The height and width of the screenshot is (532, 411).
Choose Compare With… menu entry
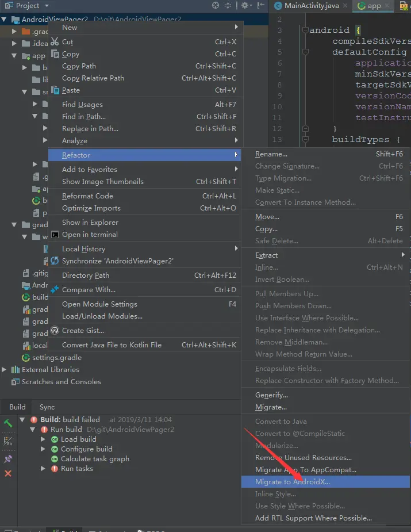[145, 289]
